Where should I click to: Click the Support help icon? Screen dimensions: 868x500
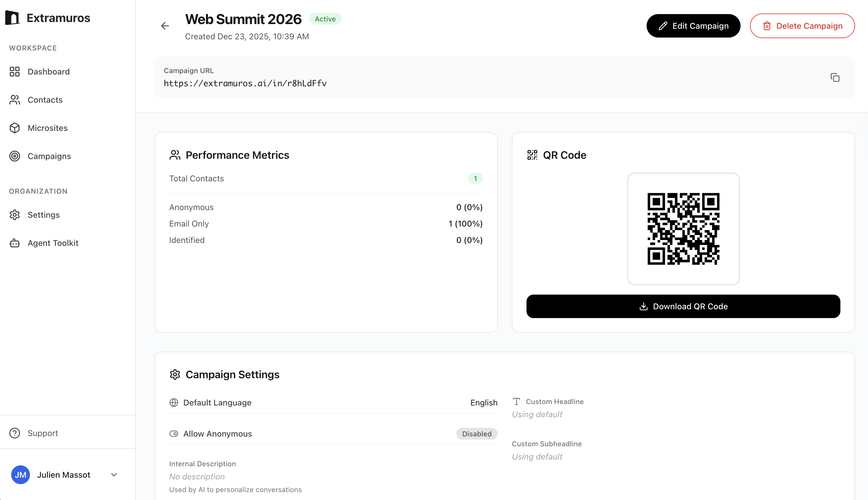click(15, 433)
